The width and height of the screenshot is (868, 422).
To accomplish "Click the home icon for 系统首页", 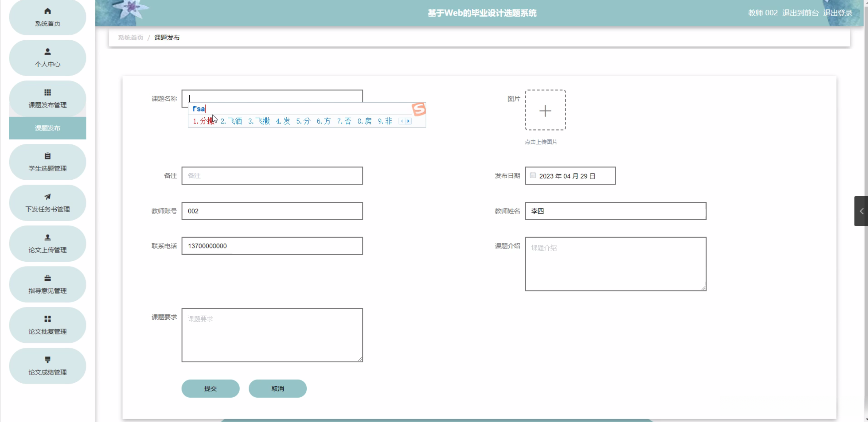I will coord(48,11).
